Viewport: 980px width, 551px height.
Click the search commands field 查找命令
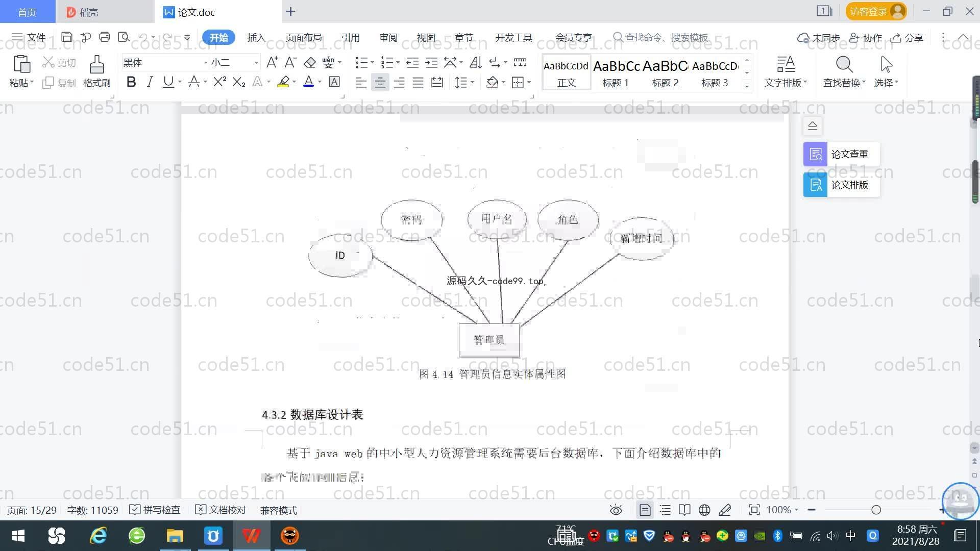pyautogui.click(x=660, y=37)
